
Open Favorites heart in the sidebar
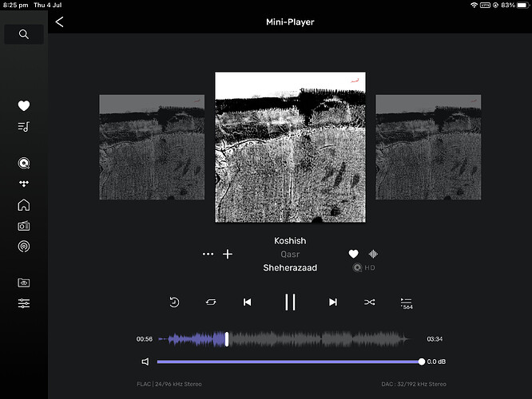point(24,106)
